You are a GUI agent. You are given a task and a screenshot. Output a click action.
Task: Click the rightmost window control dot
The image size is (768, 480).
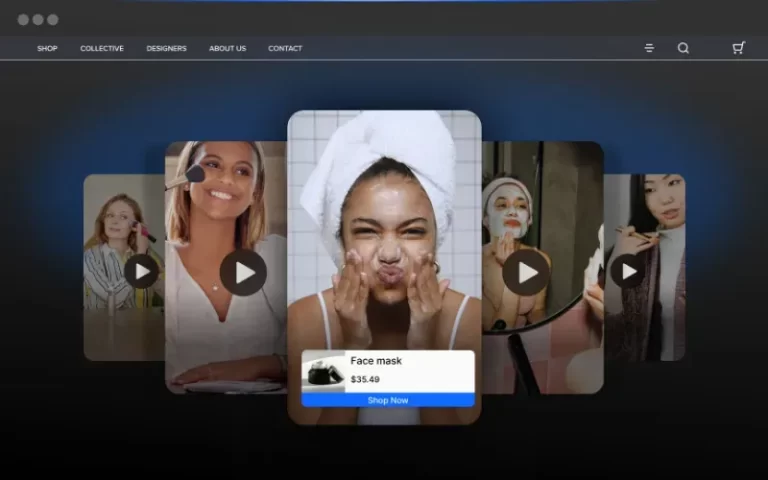(53, 19)
